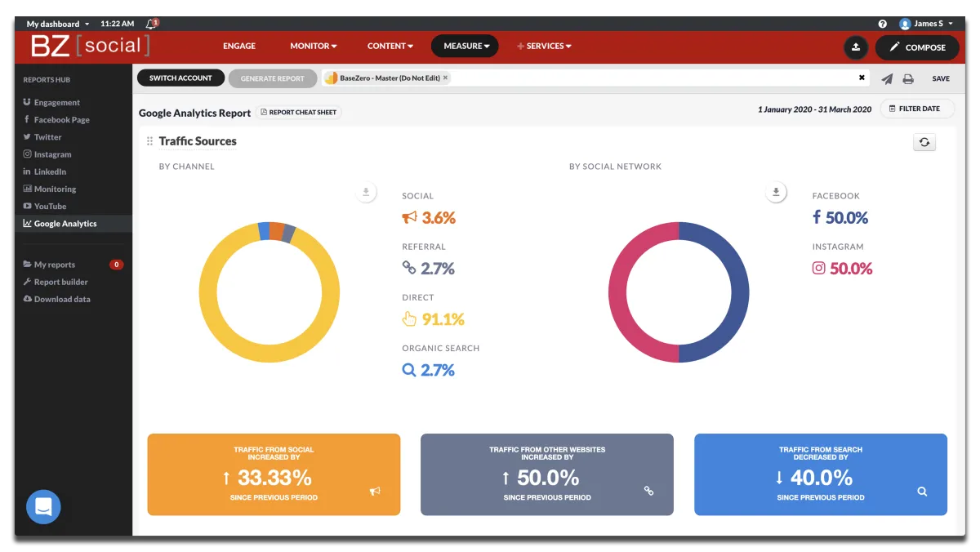980x552 pixels.
Task: Click the Traffic Sources drag handle
Action: [149, 141]
